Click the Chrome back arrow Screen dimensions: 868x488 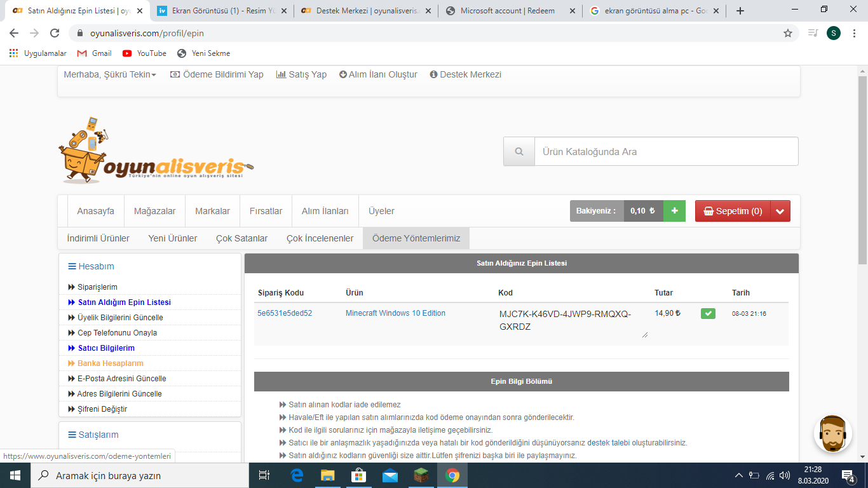tap(14, 33)
